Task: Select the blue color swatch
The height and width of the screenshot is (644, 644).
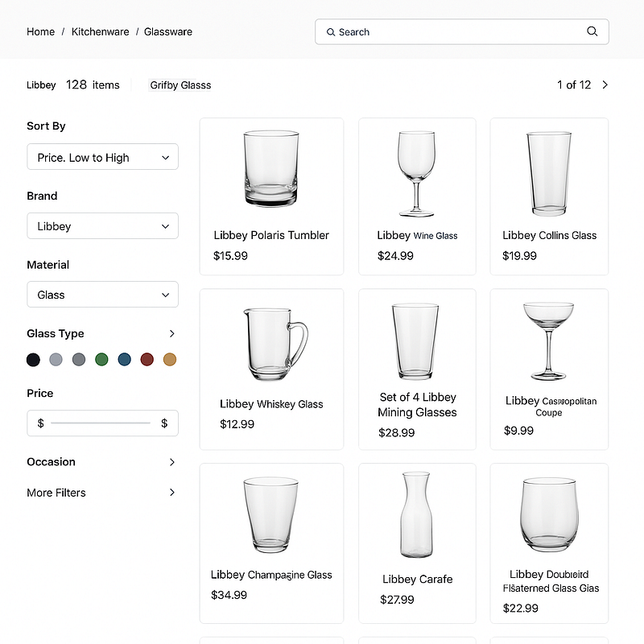Action: [x=125, y=359]
